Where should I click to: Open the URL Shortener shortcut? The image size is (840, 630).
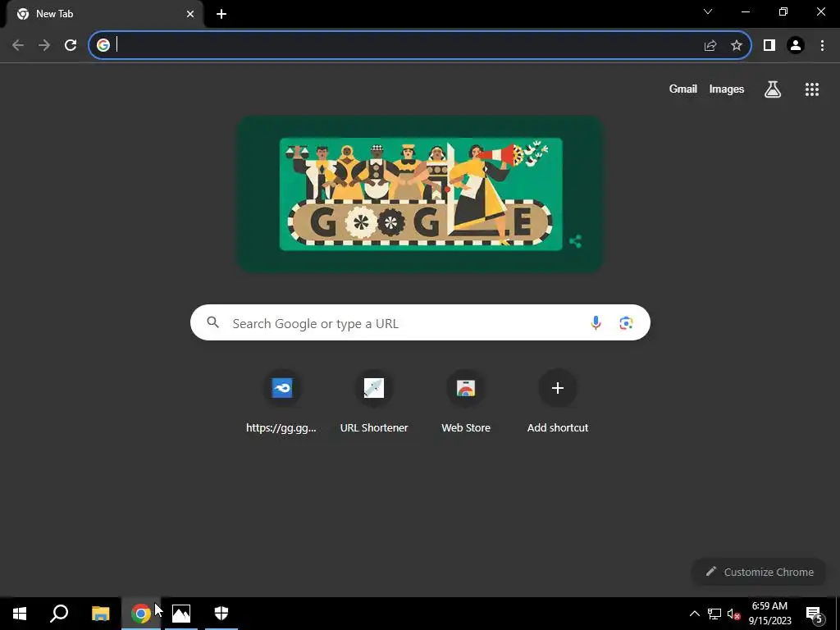point(374,402)
